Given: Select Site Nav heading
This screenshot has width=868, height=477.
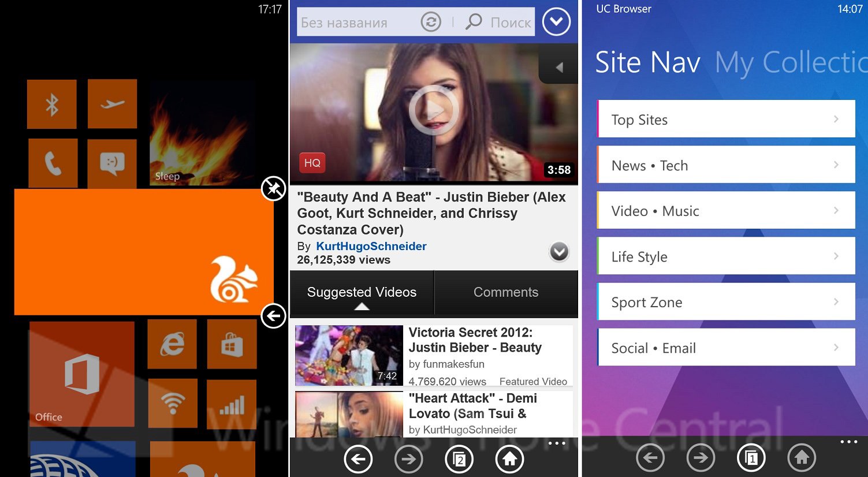Looking at the screenshot, I should coord(647,62).
